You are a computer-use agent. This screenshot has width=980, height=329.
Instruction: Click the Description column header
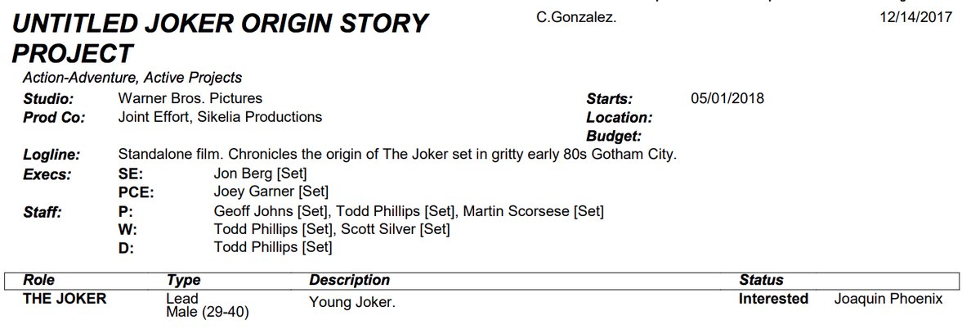point(349,280)
